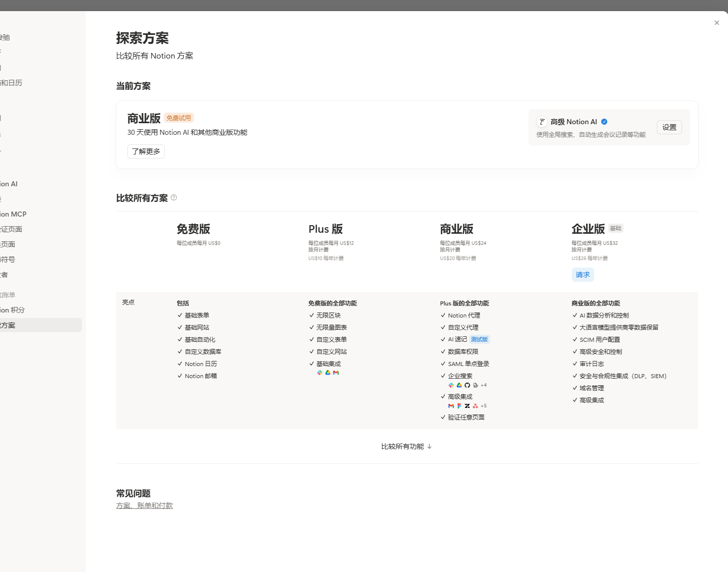
Task: Click the 了解更多 button
Action: pyautogui.click(x=146, y=151)
